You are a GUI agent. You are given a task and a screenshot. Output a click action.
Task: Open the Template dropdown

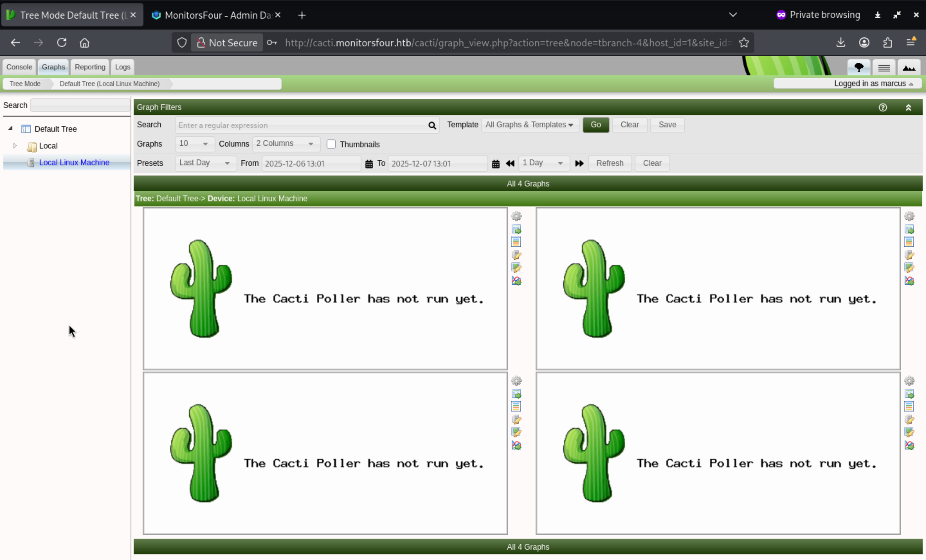tap(529, 125)
